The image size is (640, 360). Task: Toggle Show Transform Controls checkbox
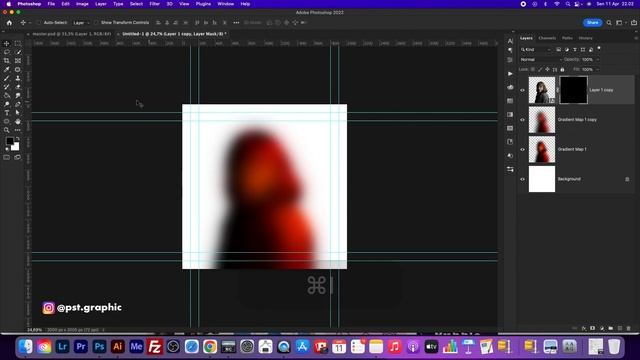click(x=96, y=23)
